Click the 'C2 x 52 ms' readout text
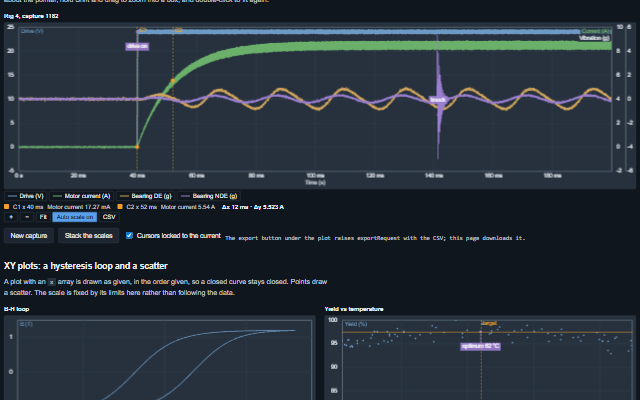The image size is (640, 400). coord(142,207)
